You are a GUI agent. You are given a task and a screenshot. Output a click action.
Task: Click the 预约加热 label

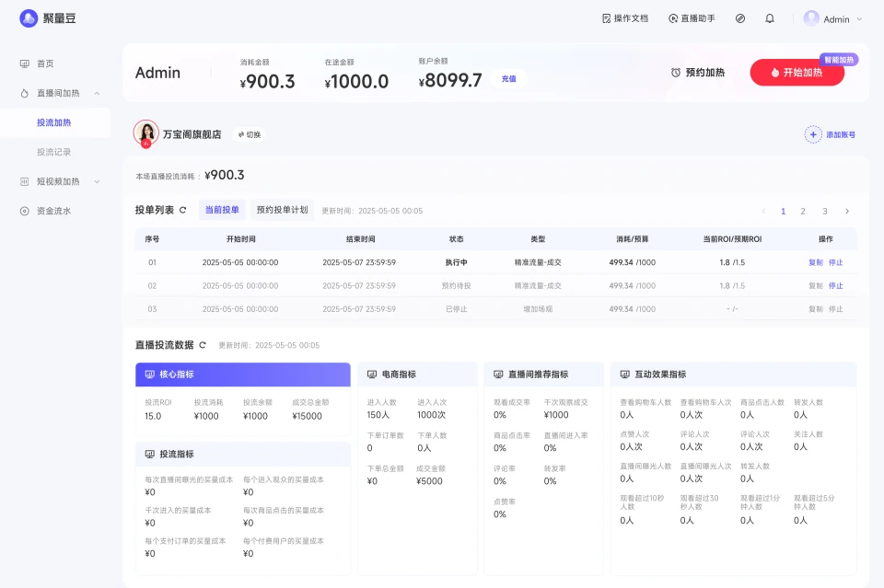click(704, 73)
